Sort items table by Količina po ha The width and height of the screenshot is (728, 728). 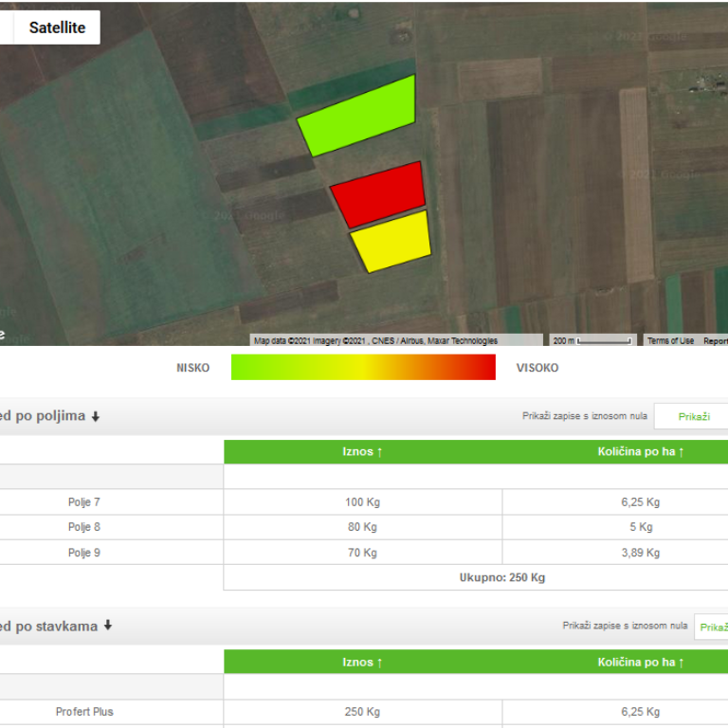[641, 662]
